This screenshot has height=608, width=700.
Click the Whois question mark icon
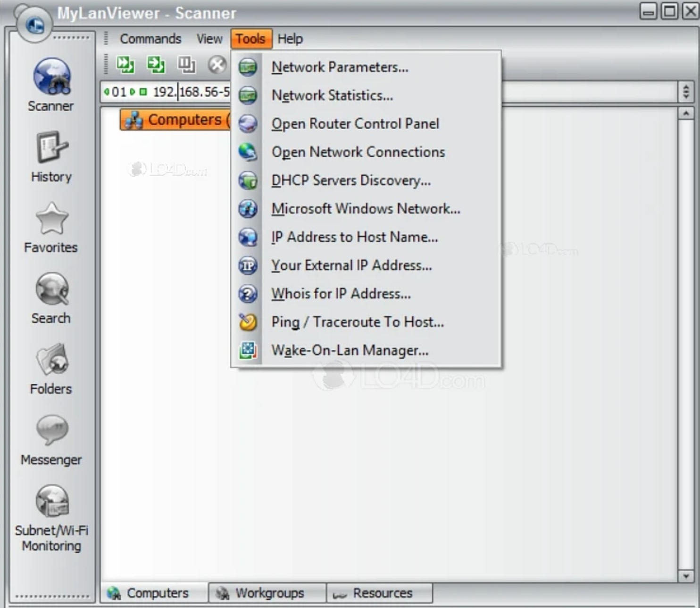(248, 294)
